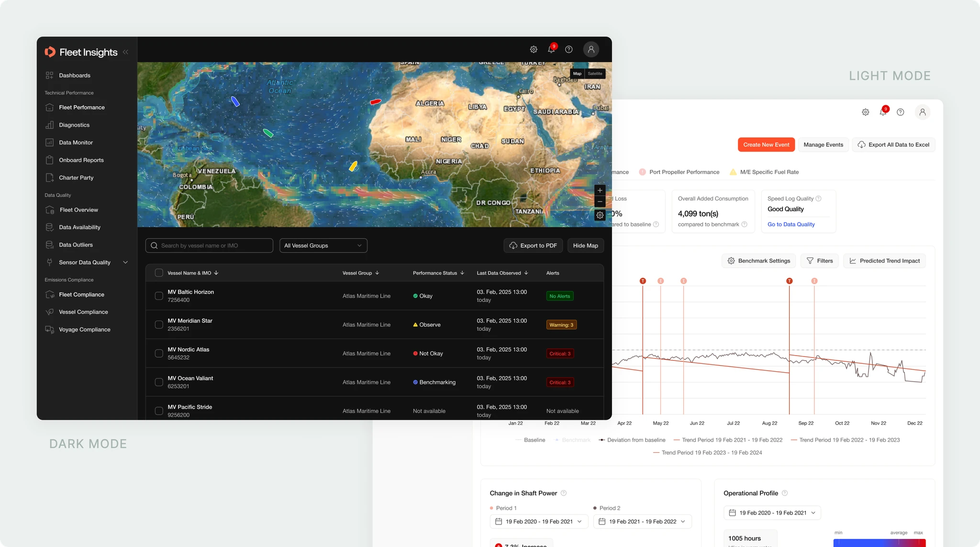Viewport: 980px width, 547px height.
Task: Zoom in on the map
Action: [x=600, y=190]
